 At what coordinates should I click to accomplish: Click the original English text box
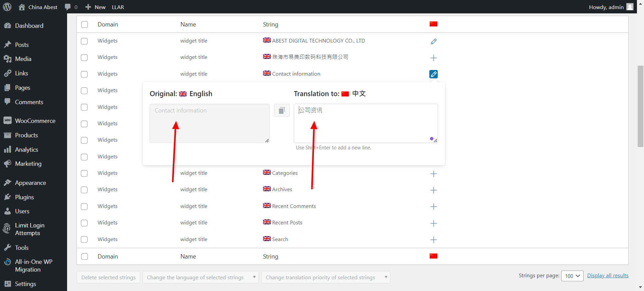[x=210, y=123]
